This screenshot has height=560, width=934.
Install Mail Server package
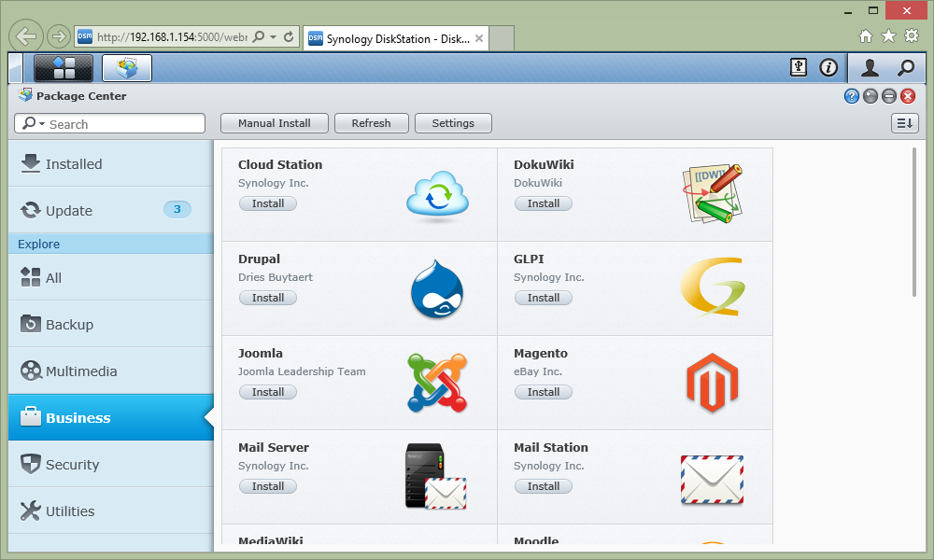pos(267,486)
